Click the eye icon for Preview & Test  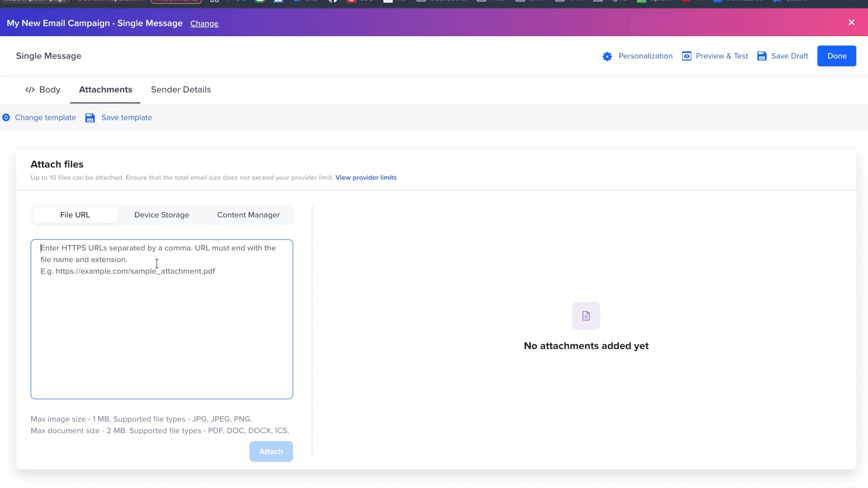coord(687,56)
